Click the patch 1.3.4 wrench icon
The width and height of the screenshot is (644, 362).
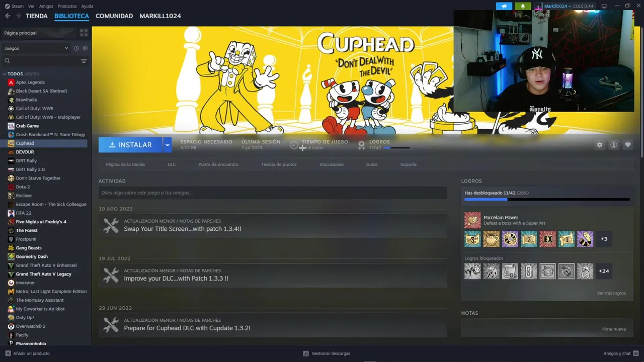click(x=111, y=225)
